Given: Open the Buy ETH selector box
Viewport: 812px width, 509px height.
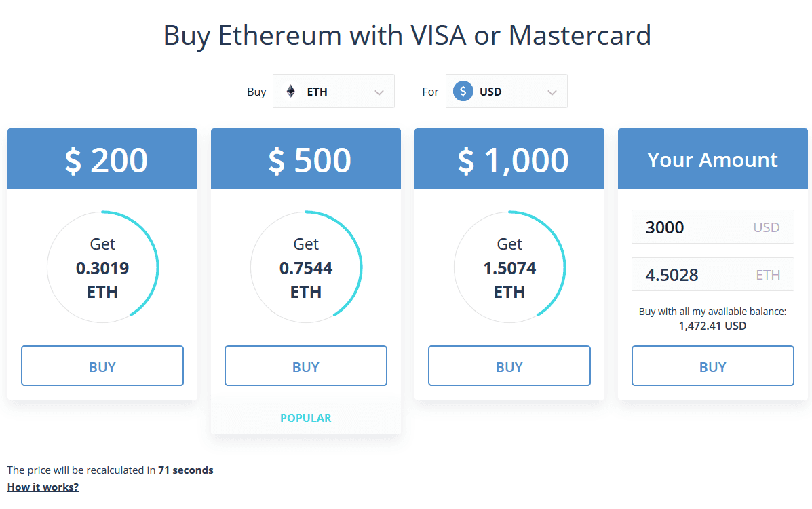Looking at the screenshot, I should [x=334, y=91].
